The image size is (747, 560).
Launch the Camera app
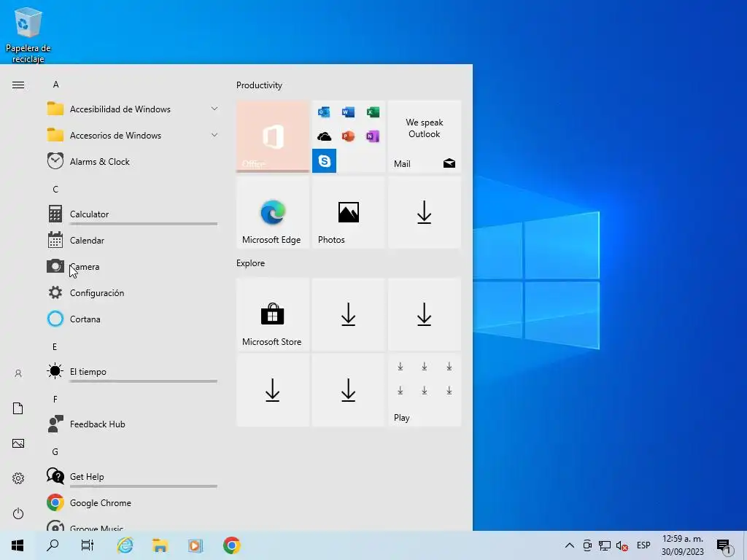pyautogui.click(x=133, y=266)
